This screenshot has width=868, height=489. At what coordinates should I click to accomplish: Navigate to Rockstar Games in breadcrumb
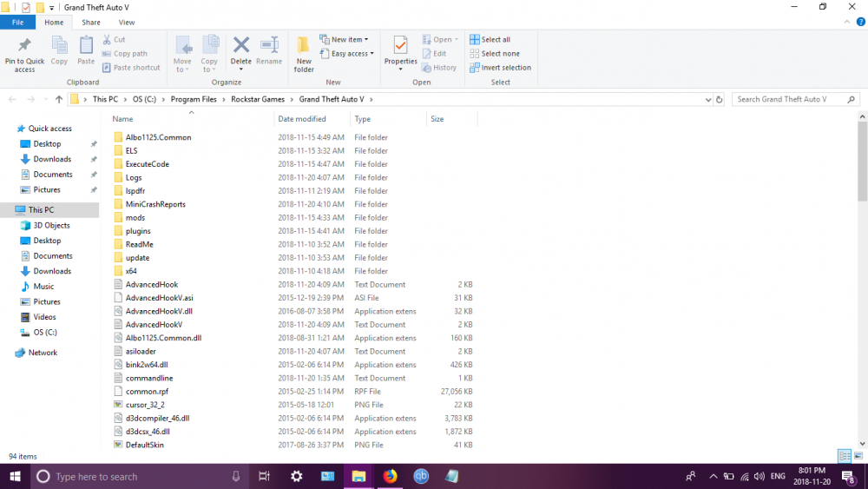[258, 99]
